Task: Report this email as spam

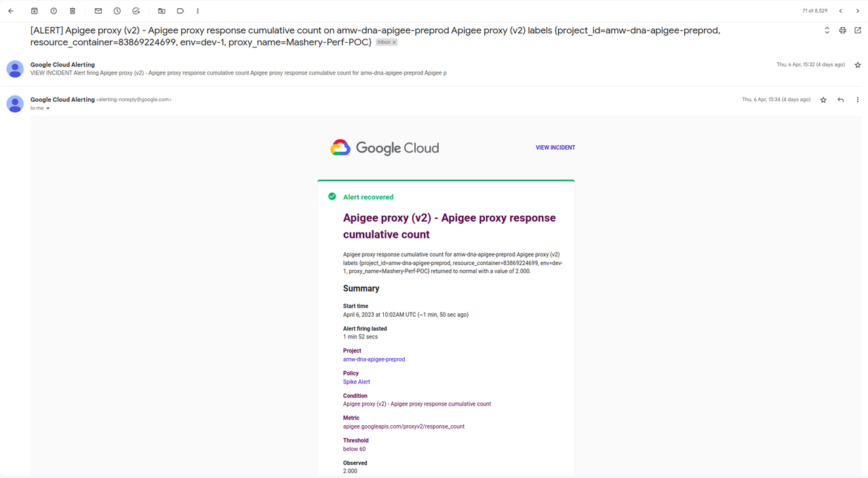Action: pyautogui.click(x=54, y=11)
